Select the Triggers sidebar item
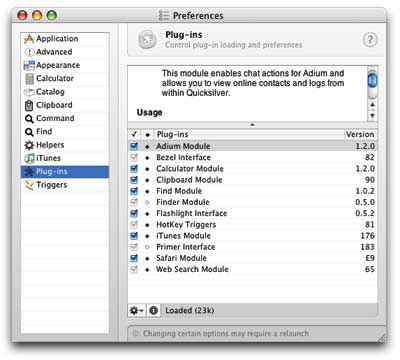The height and width of the screenshot is (360, 400). point(65,185)
